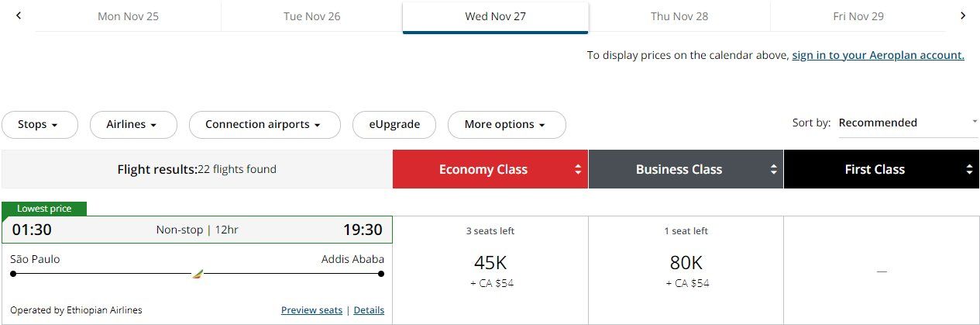Expand the Stops filter dropdown
Screen dimensions: 980x325
tap(39, 125)
